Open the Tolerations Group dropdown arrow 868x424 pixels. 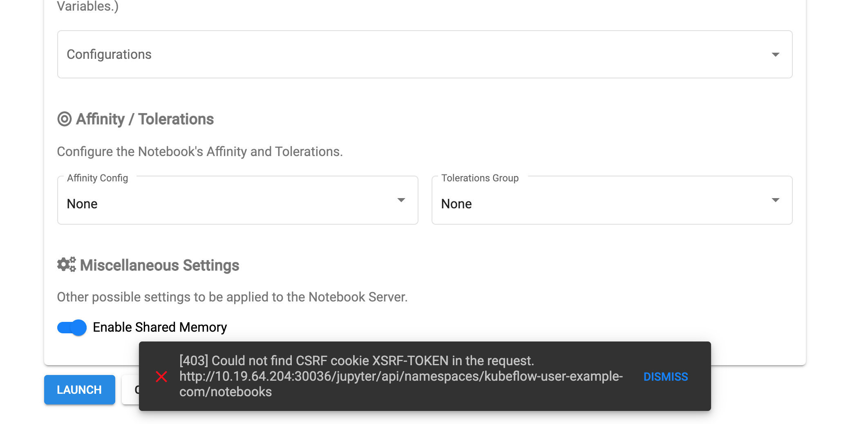[x=775, y=200]
